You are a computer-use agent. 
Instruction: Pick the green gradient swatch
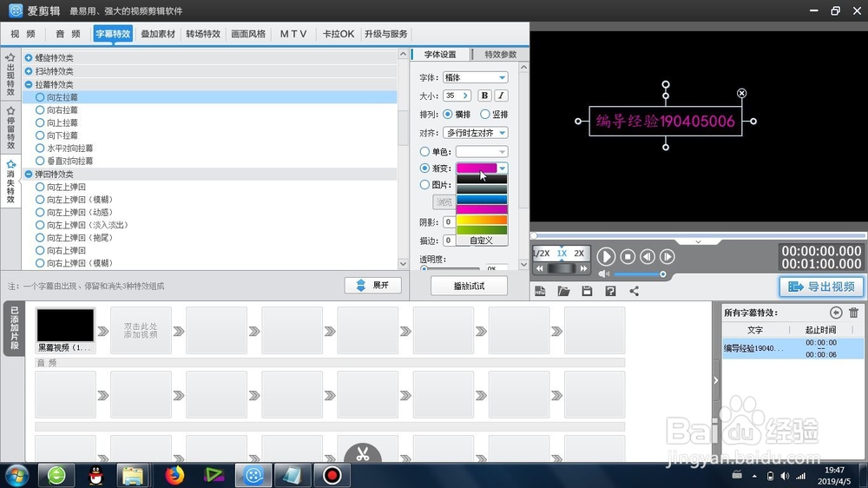[482, 230]
